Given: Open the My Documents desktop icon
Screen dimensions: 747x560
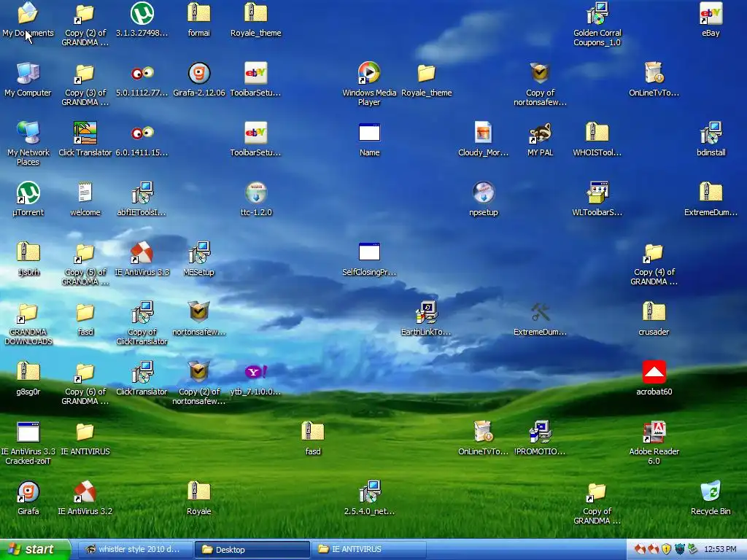Looking at the screenshot, I should 28,19.
